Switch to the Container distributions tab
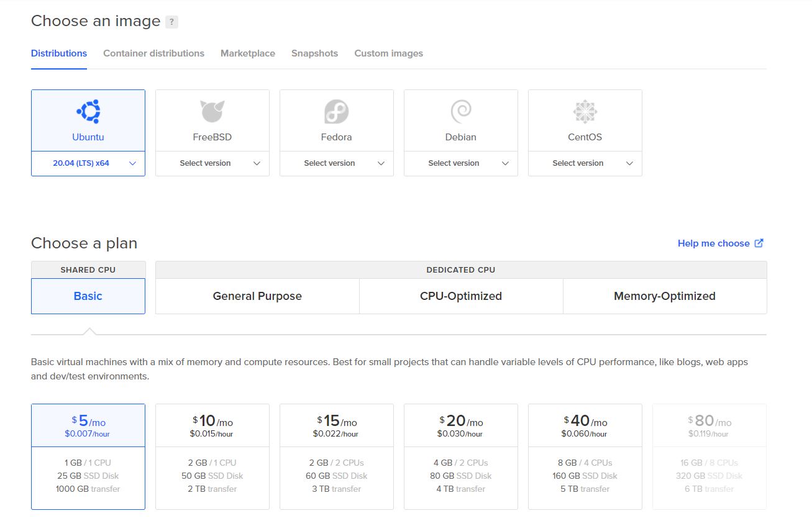 [x=153, y=53]
